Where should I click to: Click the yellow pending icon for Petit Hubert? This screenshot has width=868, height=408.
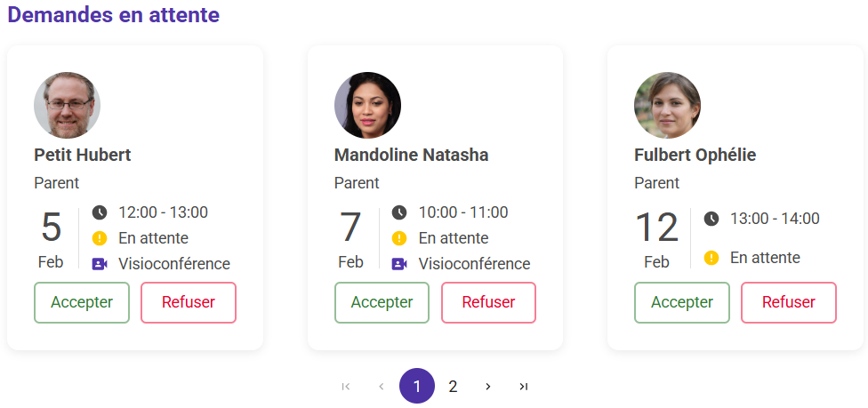tap(100, 238)
